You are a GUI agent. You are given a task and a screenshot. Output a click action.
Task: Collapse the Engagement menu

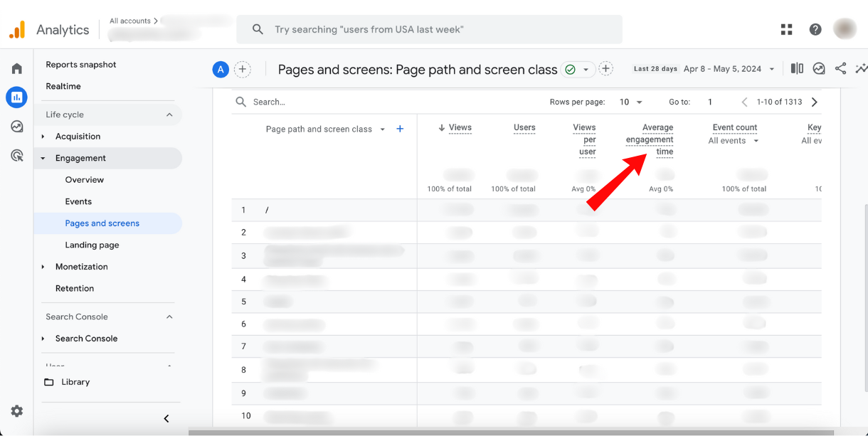pyautogui.click(x=80, y=158)
